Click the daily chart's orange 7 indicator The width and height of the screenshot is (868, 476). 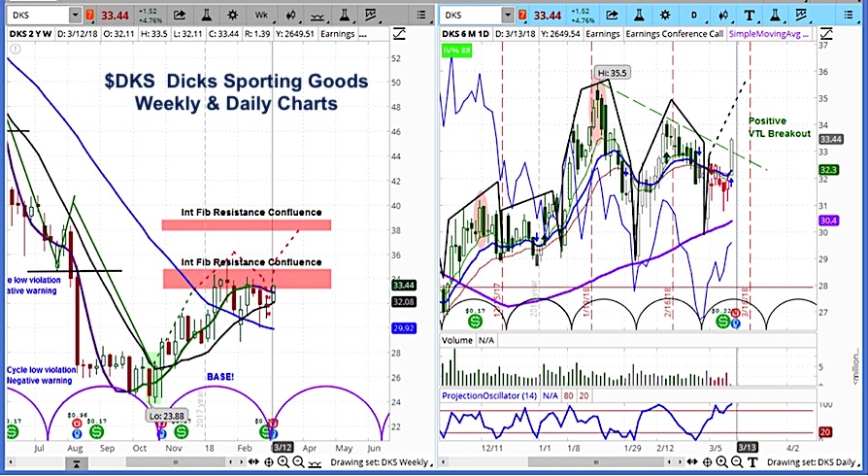point(522,15)
